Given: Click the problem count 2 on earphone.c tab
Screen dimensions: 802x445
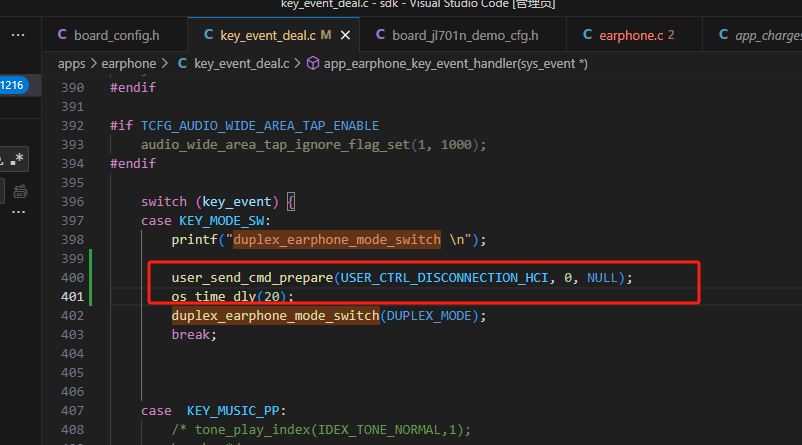Looking at the screenshot, I should click(671, 35).
